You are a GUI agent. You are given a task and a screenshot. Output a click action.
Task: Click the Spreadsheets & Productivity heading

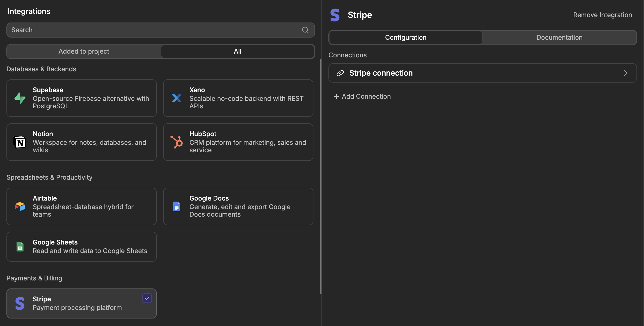pos(49,177)
